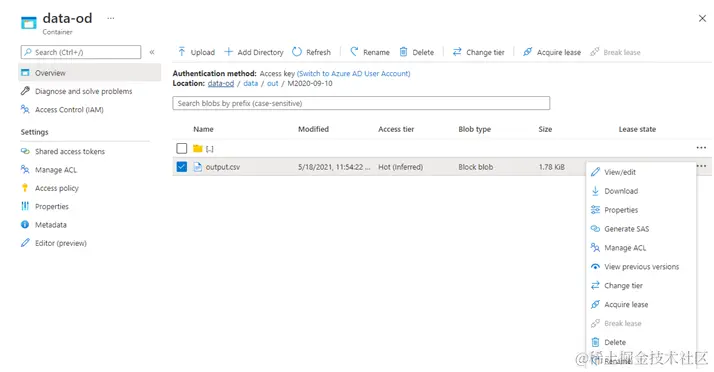The width and height of the screenshot is (714, 372).
Task: Open the data-od container ellipsis menu
Action: point(111,18)
